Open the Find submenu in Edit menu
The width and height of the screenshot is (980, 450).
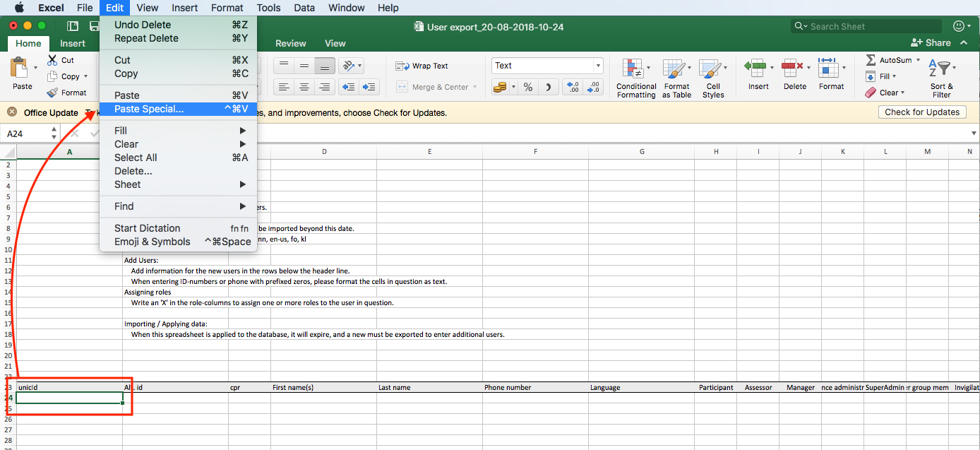coord(179,206)
